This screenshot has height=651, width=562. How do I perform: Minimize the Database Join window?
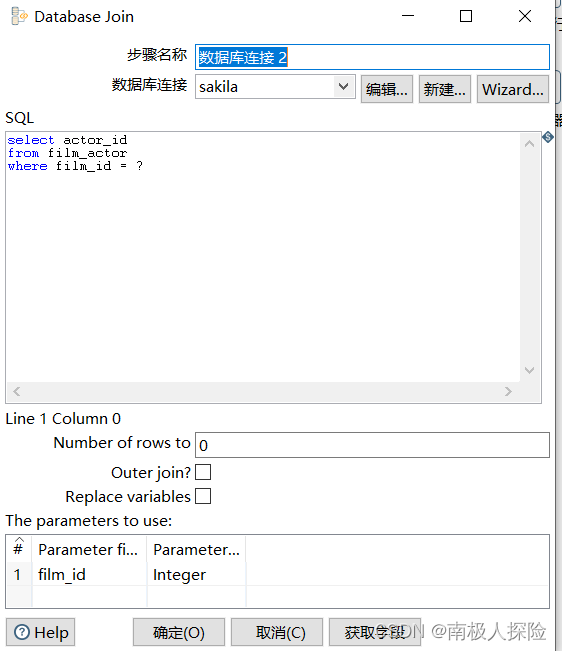tap(408, 16)
